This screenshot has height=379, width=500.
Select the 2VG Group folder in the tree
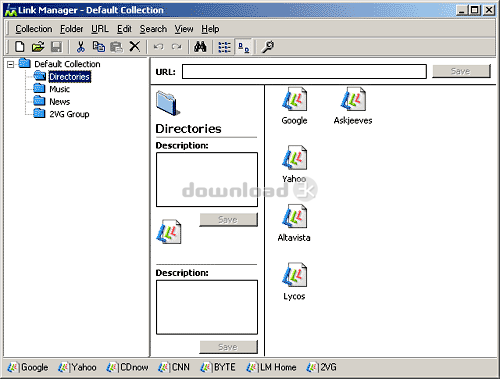(x=69, y=114)
